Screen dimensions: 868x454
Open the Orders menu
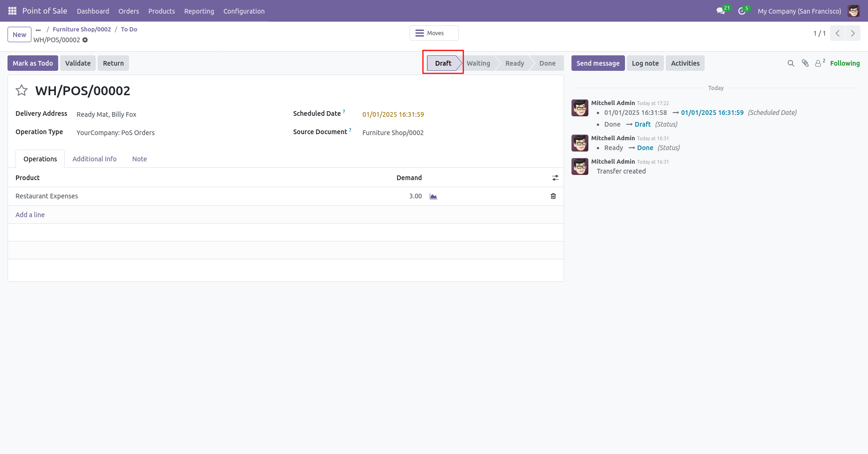(129, 11)
